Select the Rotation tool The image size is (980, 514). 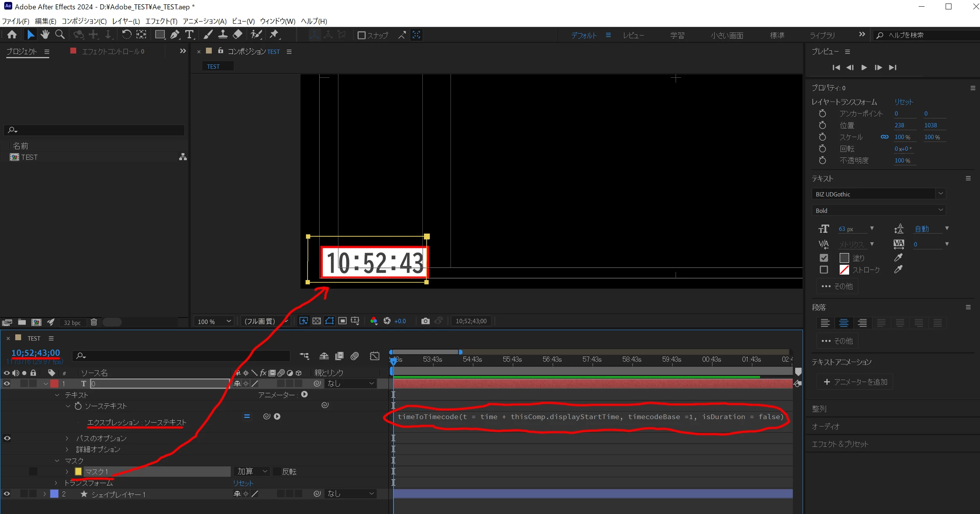126,35
